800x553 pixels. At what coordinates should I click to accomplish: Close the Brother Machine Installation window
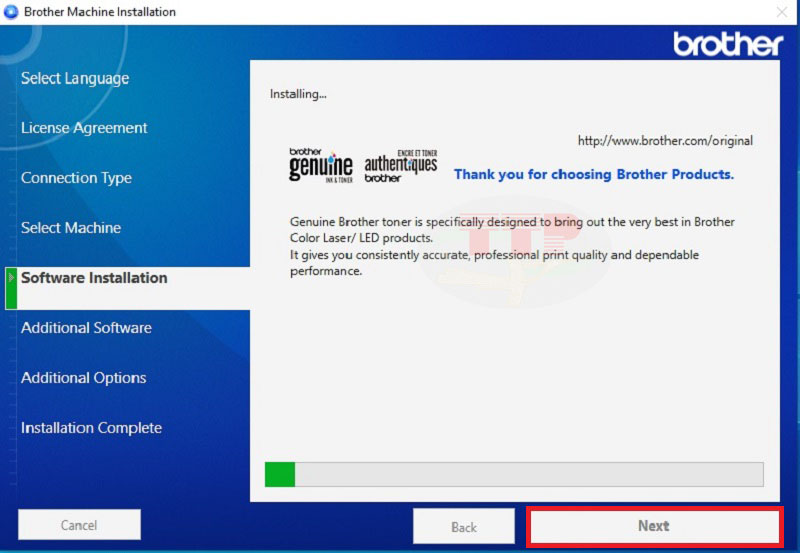[781, 12]
